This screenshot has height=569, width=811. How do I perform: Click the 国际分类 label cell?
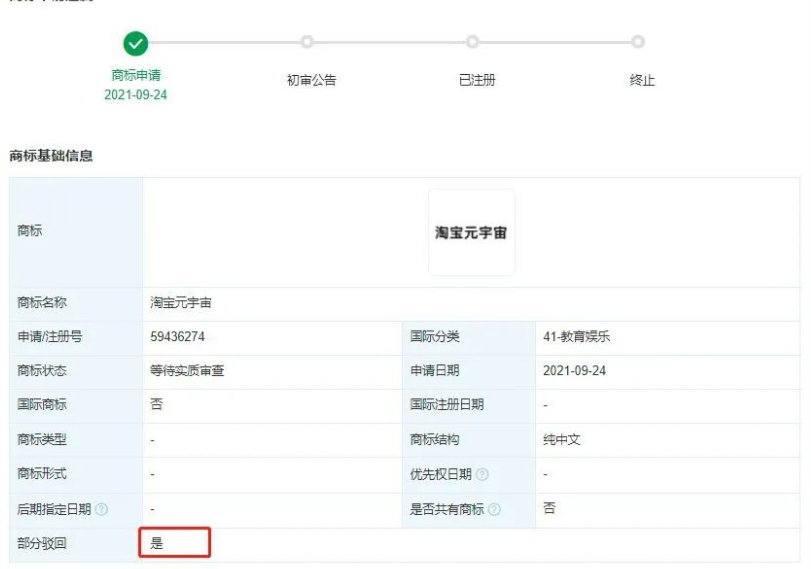469,338
